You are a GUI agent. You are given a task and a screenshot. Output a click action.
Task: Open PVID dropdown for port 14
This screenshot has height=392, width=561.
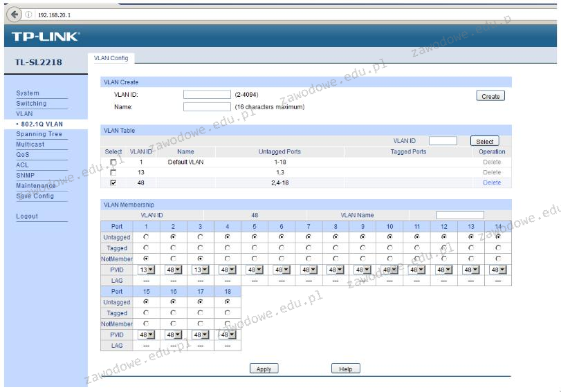pyautogui.click(x=498, y=270)
